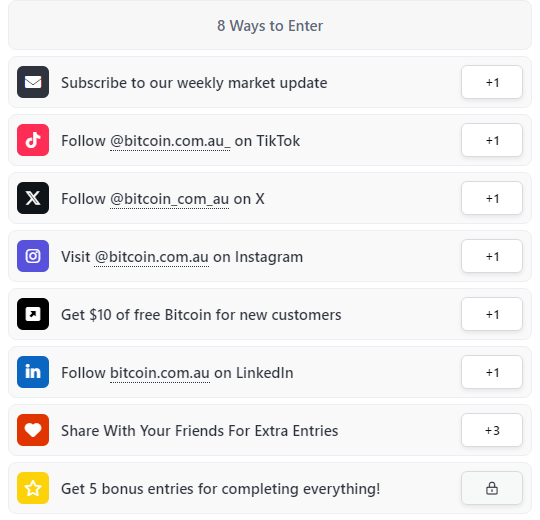Click the blue LinkedIn logo icon

tap(33, 372)
